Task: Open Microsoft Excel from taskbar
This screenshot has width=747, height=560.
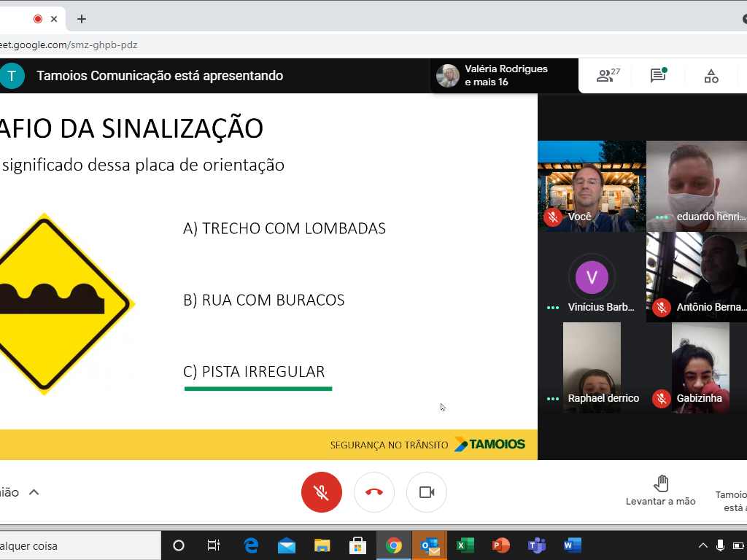Action: coord(465,545)
